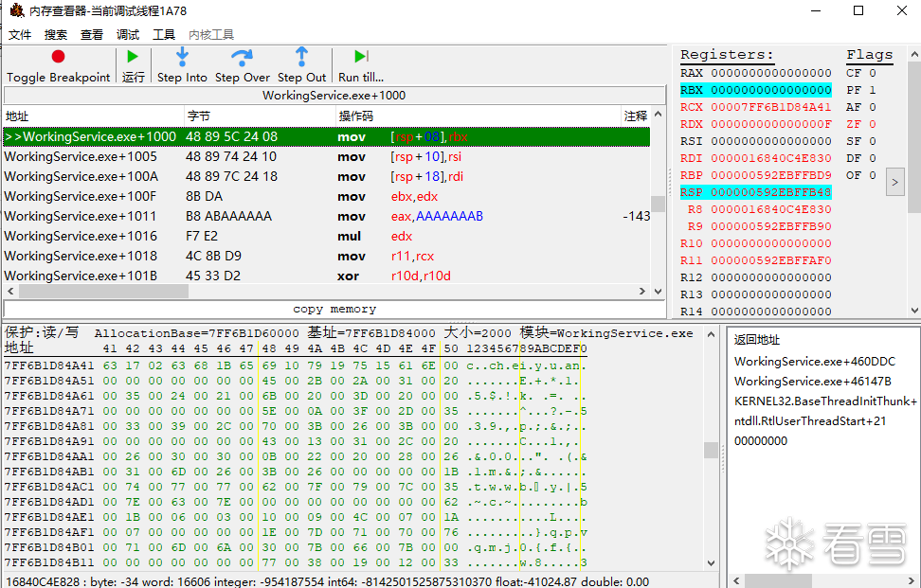Click the highlighted RBX register
Screen dimensions: 921x588
coord(756,90)
